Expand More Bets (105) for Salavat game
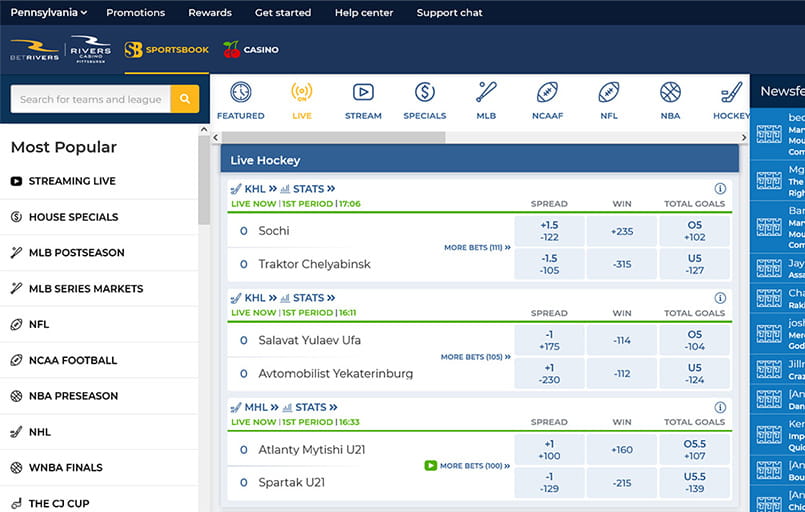The width and height of the screenshot is (805, 512). click(475, 357)
